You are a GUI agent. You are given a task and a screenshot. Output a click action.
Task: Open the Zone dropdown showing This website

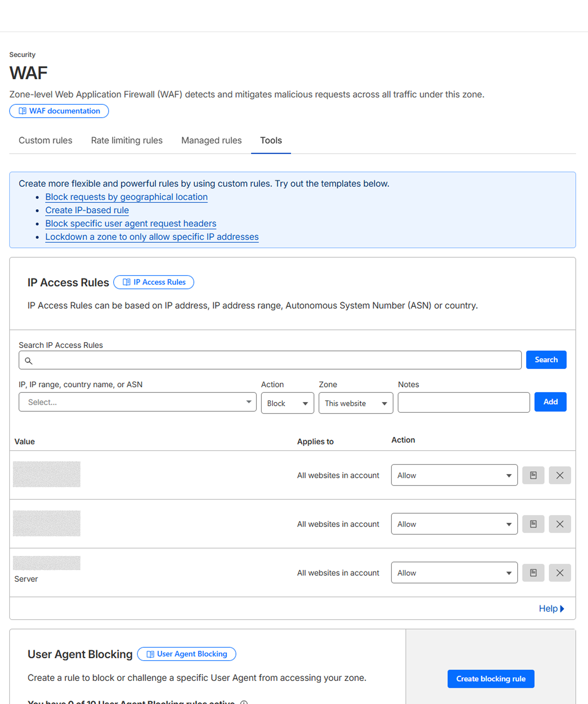click(355, 403)
